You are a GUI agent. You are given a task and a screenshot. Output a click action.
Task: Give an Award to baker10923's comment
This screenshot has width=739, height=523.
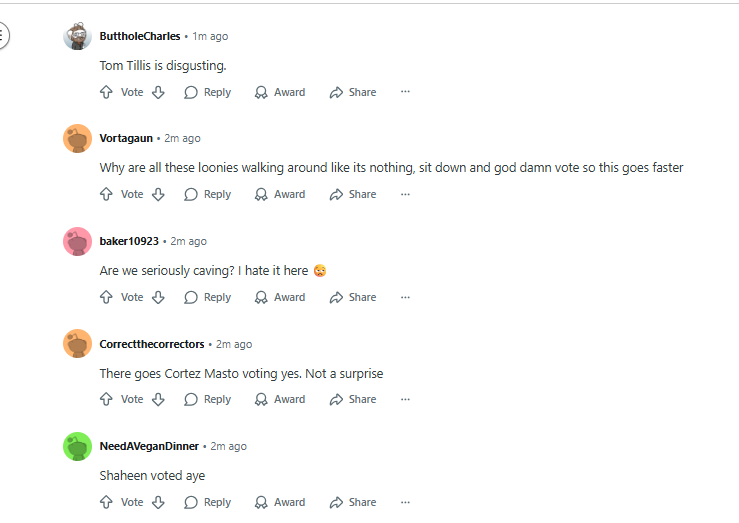pyautogui.click(x=280, y=297)
